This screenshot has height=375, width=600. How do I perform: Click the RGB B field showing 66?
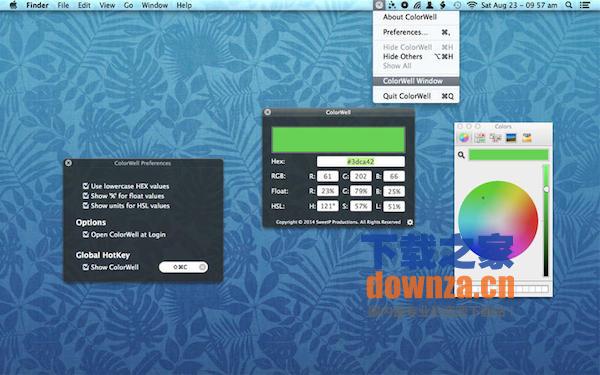click(394, 176)
